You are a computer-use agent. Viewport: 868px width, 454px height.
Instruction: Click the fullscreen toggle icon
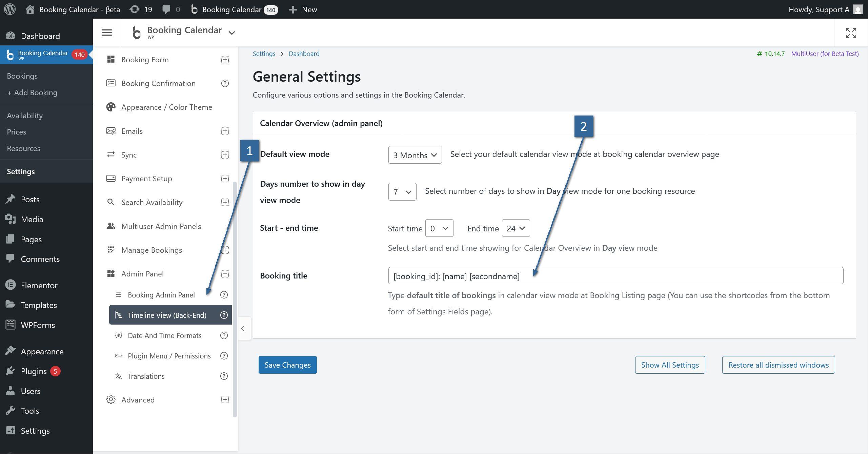pyautogui.click(x=851, y=33)
